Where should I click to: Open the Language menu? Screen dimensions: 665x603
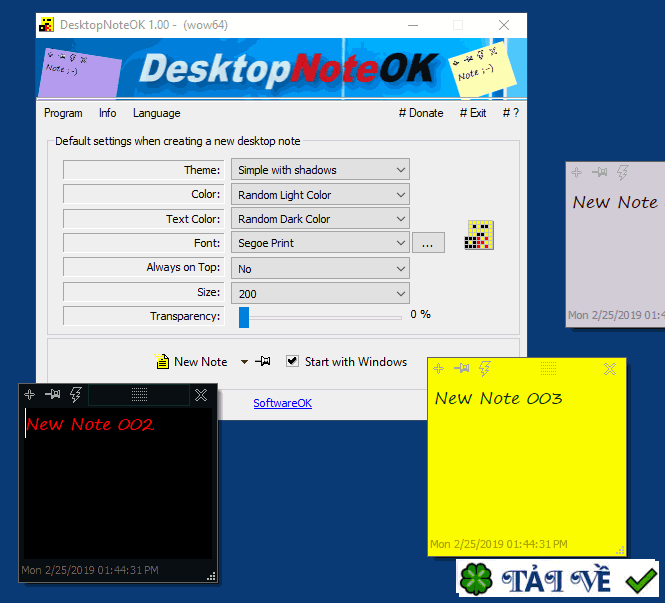tap(156, 113)
